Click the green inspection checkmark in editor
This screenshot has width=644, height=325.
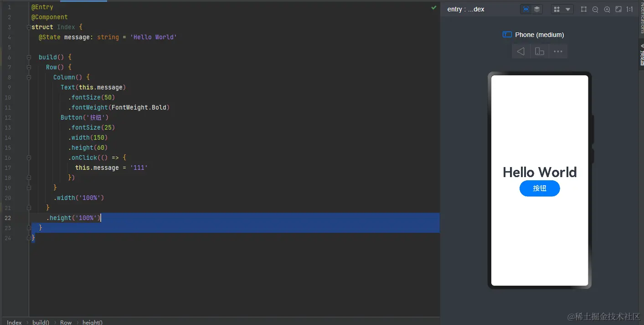[x=434, y=7]
